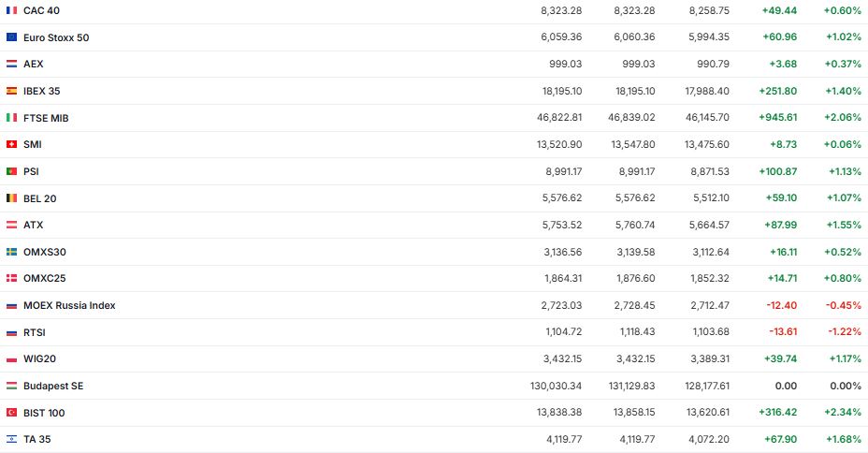
Task: Click the Italian flag beside FTSE MIB
Action: (x=11, y=118)
